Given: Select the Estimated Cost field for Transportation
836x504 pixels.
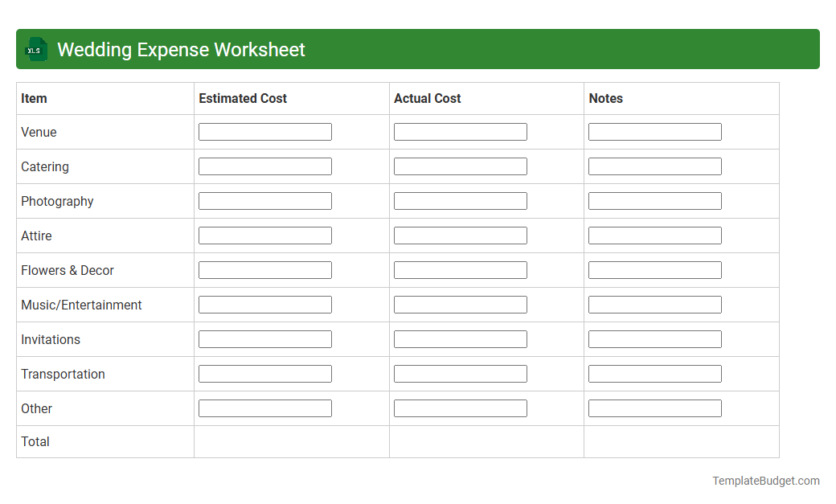Looking at the screenshot, I should (x=264, y=373).
